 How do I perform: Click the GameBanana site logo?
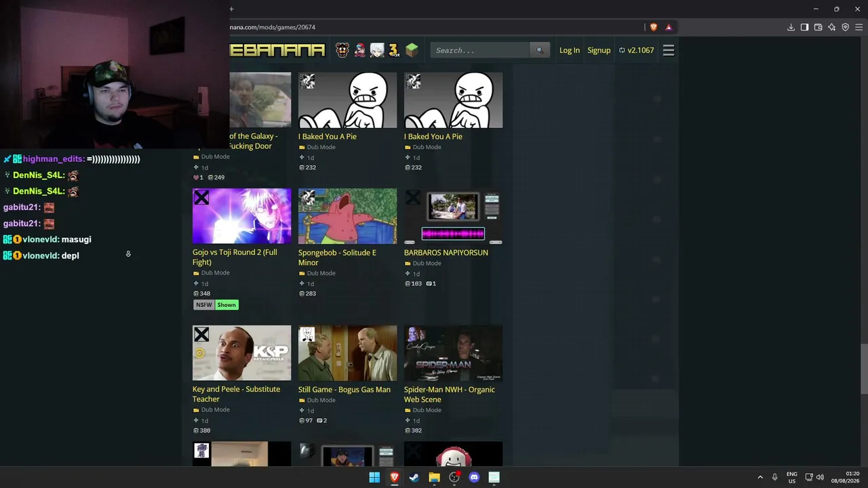(277, 50)
